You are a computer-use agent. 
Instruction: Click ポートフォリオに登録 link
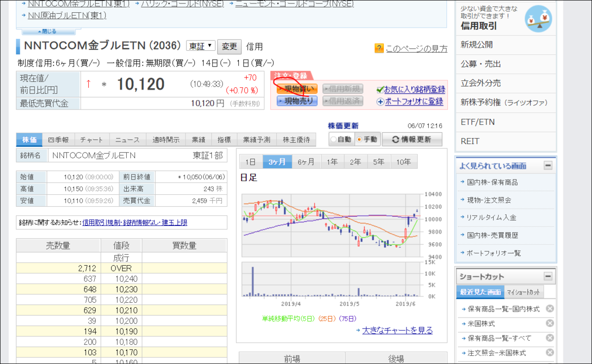coord(413,102)
